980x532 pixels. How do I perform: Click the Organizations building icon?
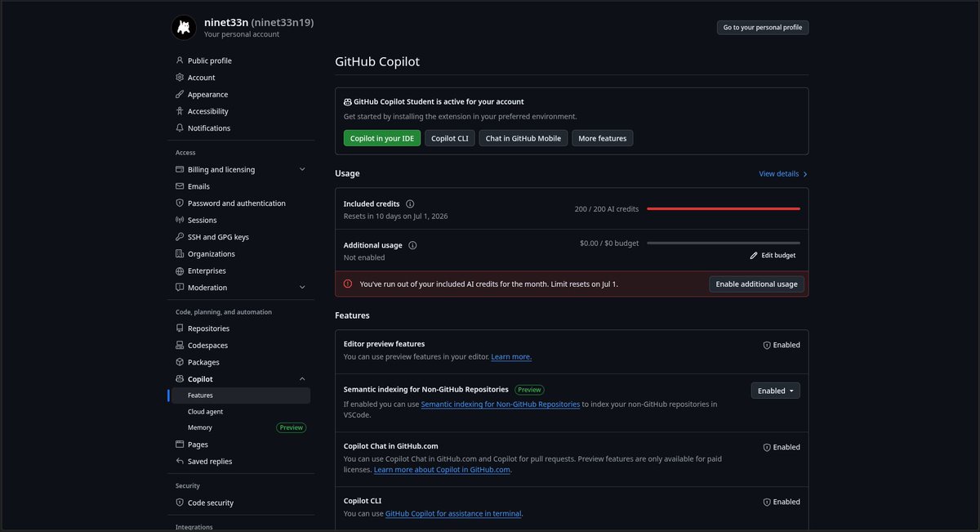180,254
